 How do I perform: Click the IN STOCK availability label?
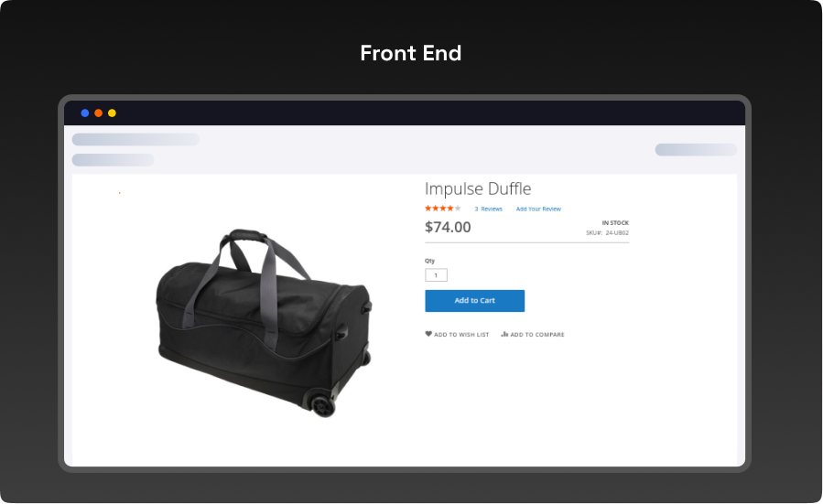(615, 223)
